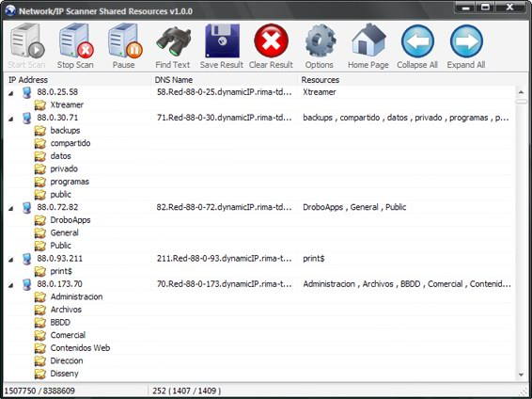Viewport: 532px width, 399px height.
Task: Collapse All nodes with the left arrow
Action: pos(417,41)
